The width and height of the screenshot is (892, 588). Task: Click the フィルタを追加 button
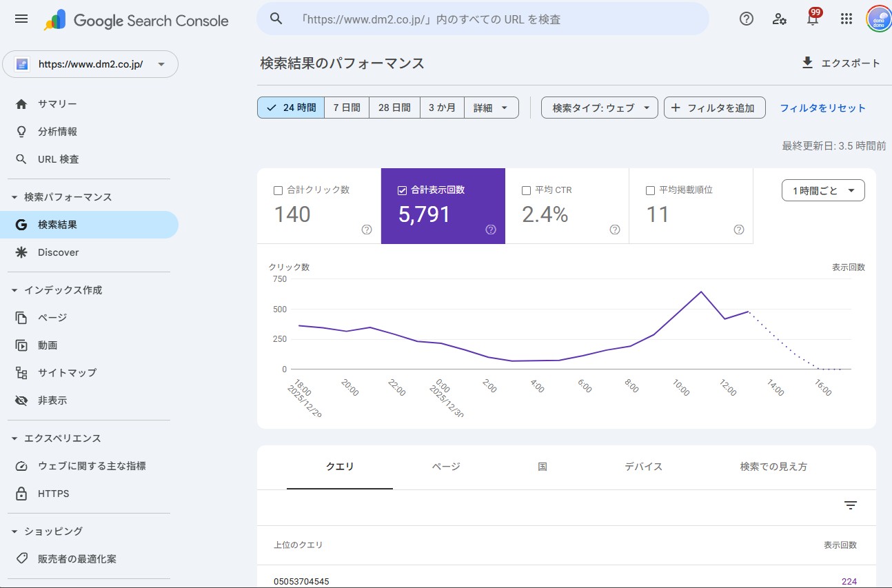coord(714,108)
